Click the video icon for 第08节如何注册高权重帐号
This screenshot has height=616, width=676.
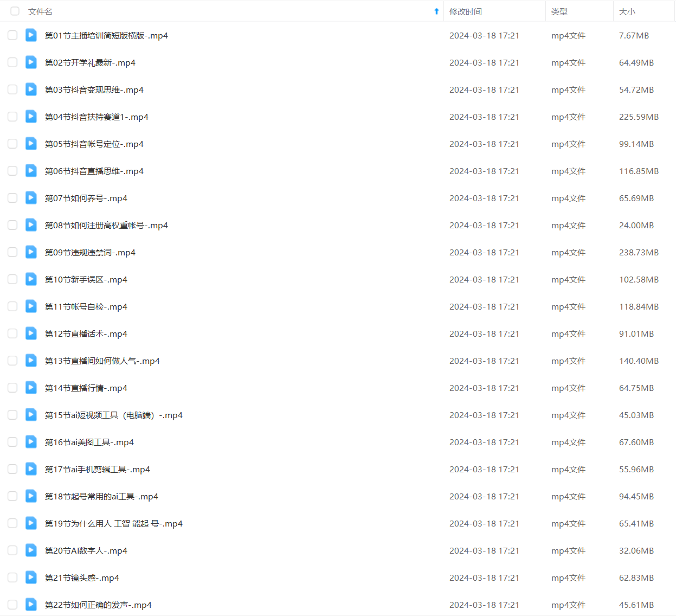pos(31,225)
